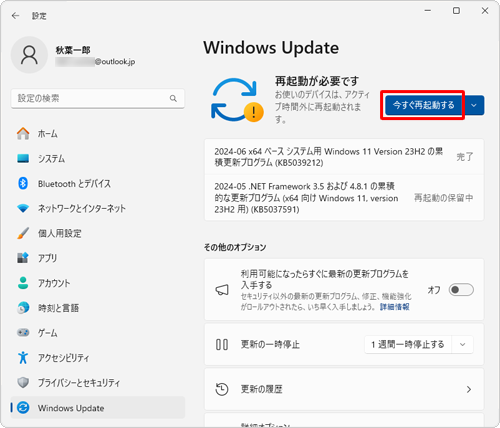The width and height of the screenshot is (500, 428).
Task: Open the ホーム settings page
Action: (x=98, y=134)
